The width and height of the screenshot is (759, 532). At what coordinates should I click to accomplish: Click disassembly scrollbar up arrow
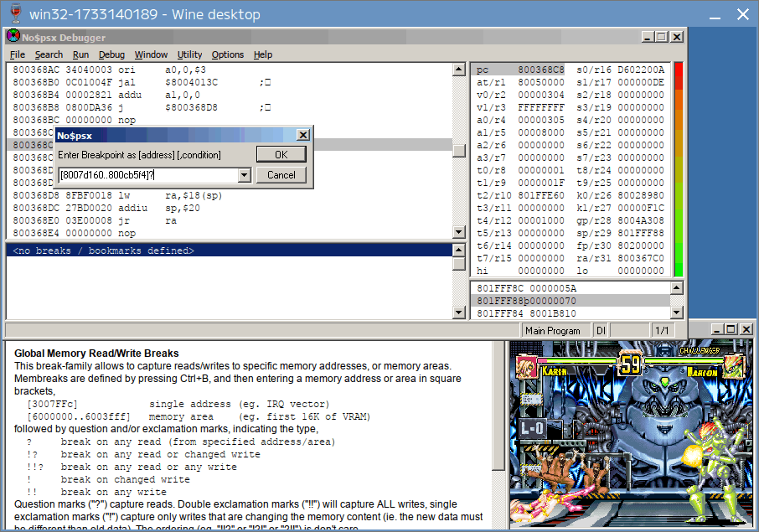click(x=459, y=70)
